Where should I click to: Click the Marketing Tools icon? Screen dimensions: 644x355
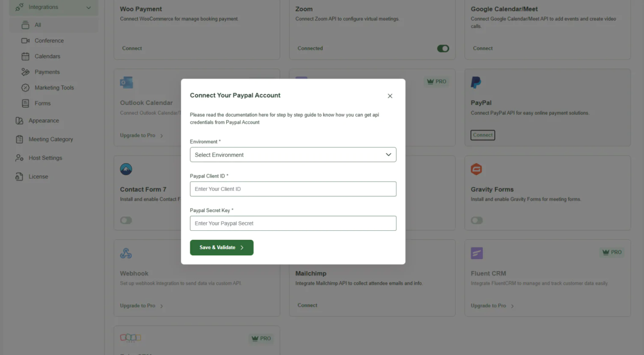click(25, 88)
